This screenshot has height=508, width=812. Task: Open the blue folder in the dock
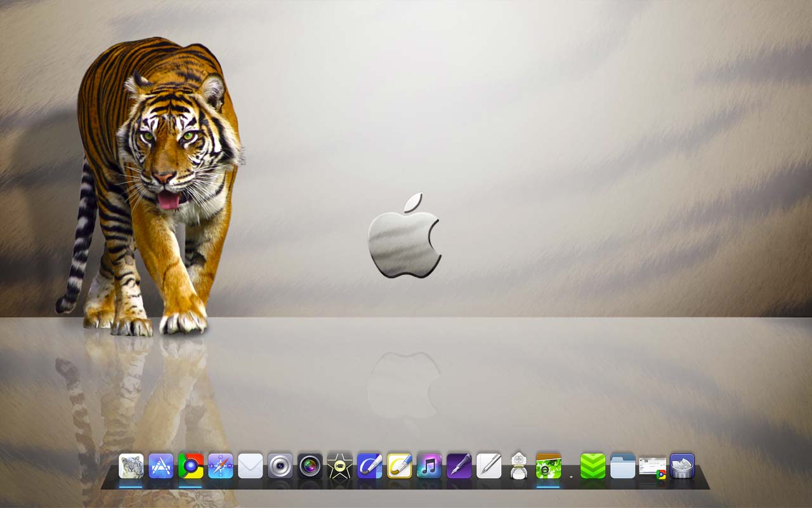point(622,466)
